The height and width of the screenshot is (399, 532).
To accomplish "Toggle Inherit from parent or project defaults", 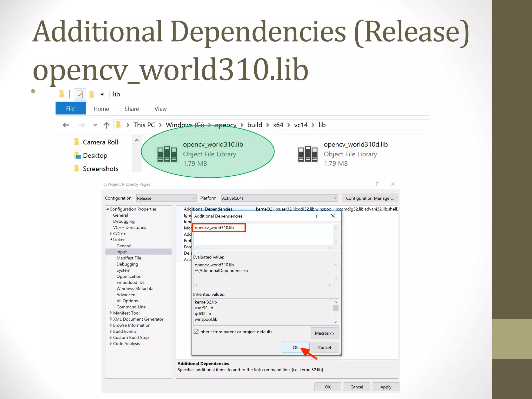I will (x=196, y=332).
